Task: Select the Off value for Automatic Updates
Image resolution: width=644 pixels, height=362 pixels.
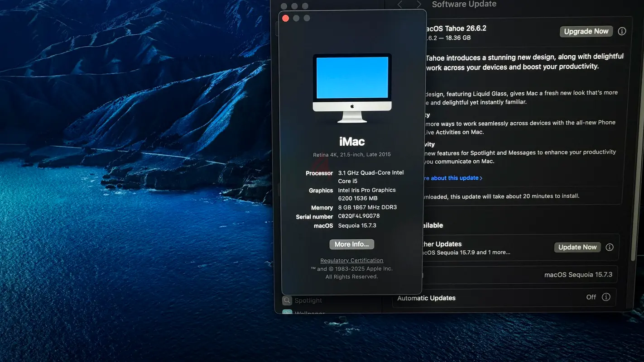Action: point(591,297)
